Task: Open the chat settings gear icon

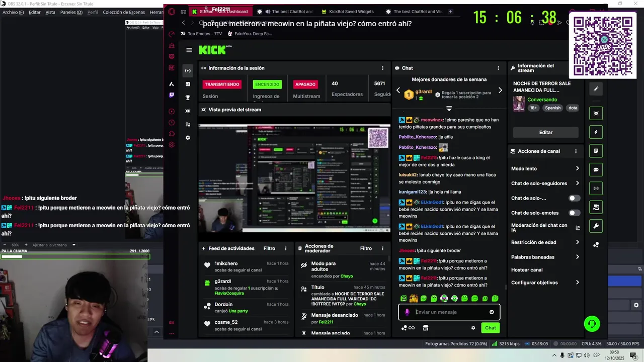Action: pyautogui.click(x=473, y=328)
